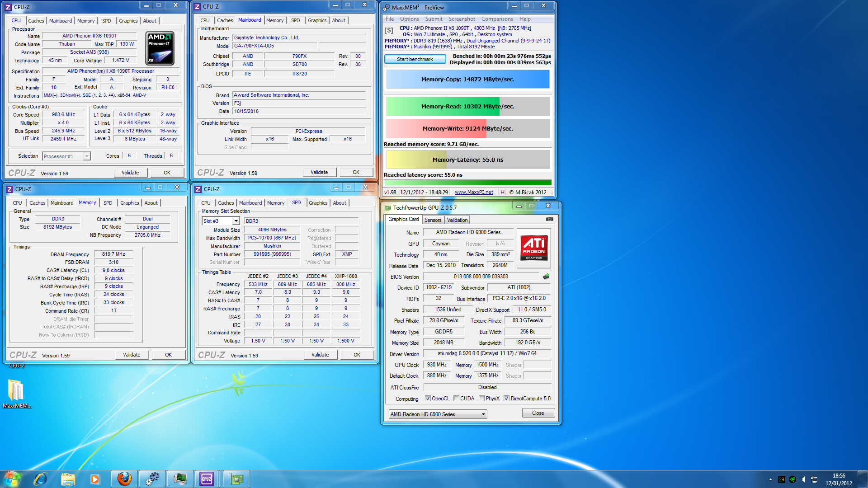Image resolution: width=868 pixels, height=488 pixels.
Task: Click the Close button in GPU-Z
Action: (538, 413)
